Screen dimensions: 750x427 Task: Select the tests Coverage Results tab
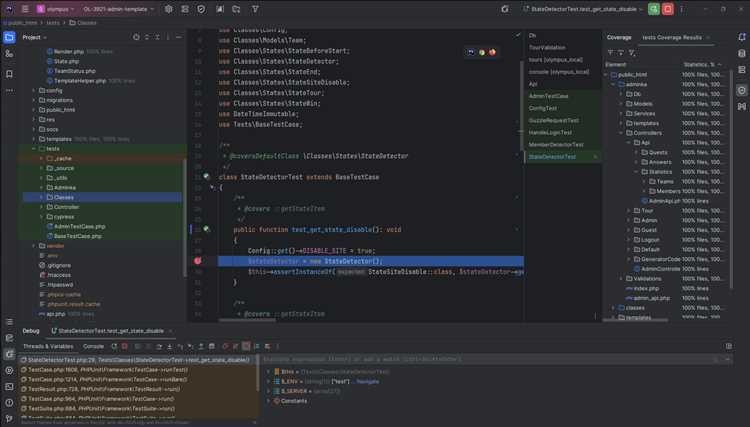672,37
